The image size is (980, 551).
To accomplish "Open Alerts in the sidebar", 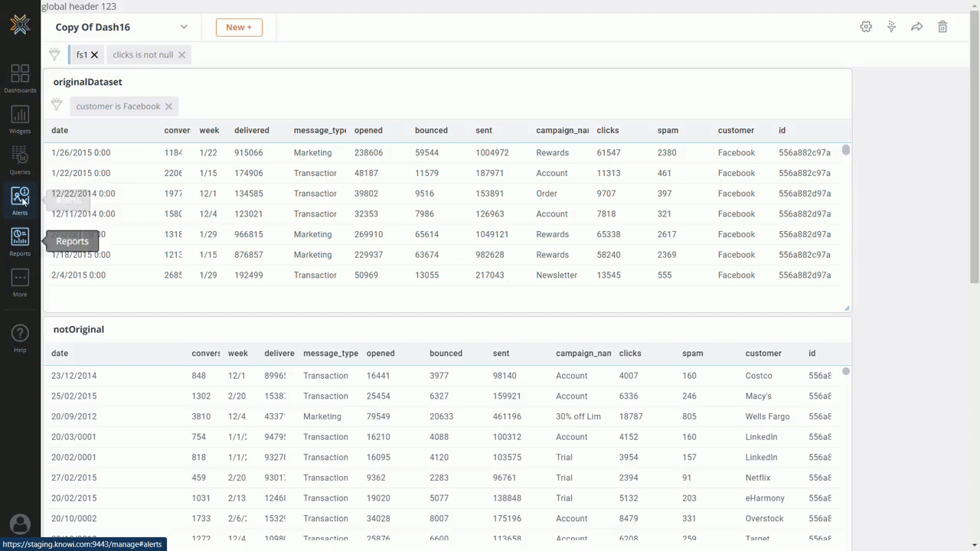I will [x=20, y=201].
